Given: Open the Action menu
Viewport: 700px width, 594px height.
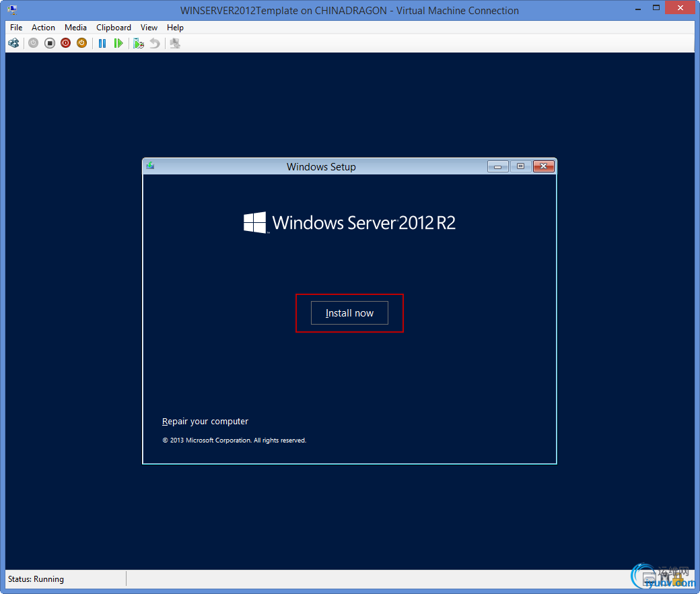Looking at the screenshot, I should tap(43, 28).
